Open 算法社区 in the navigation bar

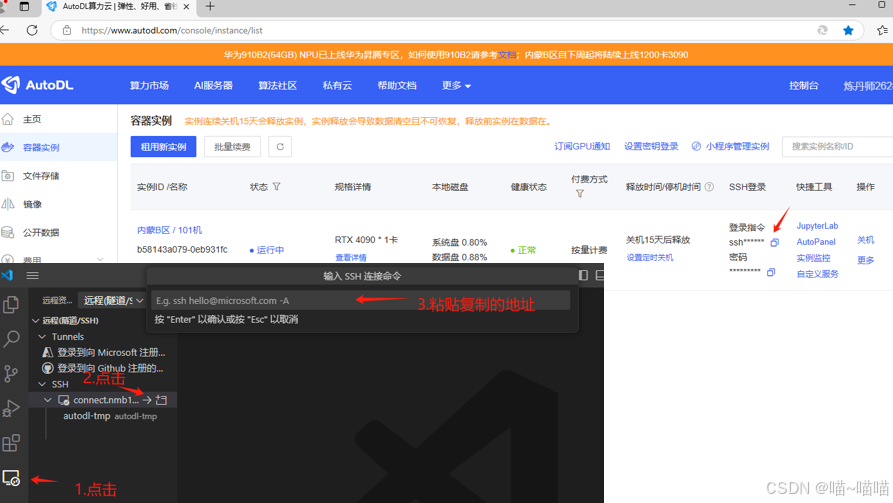(x=277, y=85)
